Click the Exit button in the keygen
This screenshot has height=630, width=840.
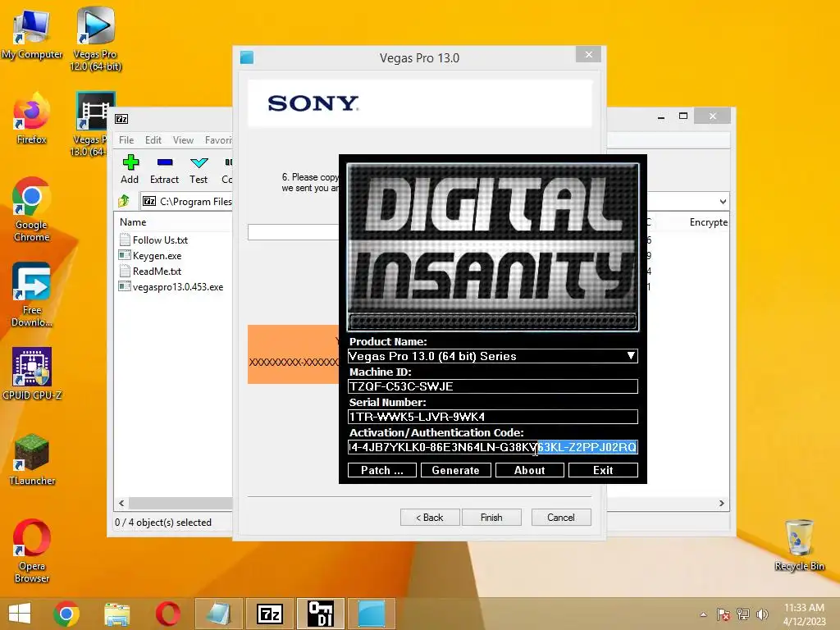[603, 470]
